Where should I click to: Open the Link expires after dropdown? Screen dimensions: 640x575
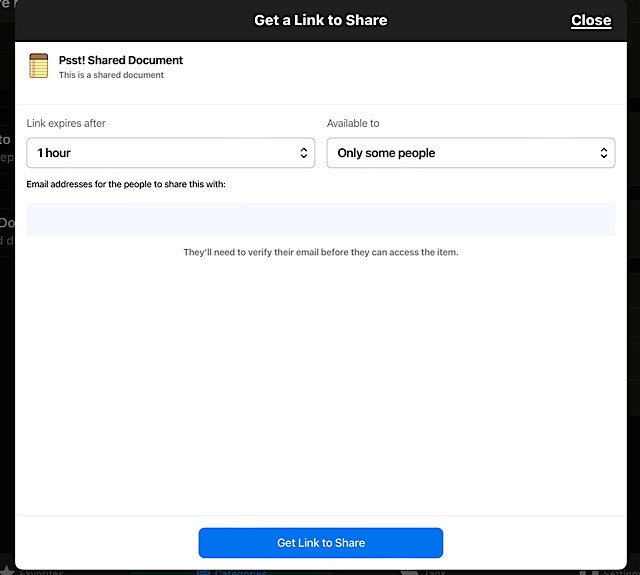[171, 153]
